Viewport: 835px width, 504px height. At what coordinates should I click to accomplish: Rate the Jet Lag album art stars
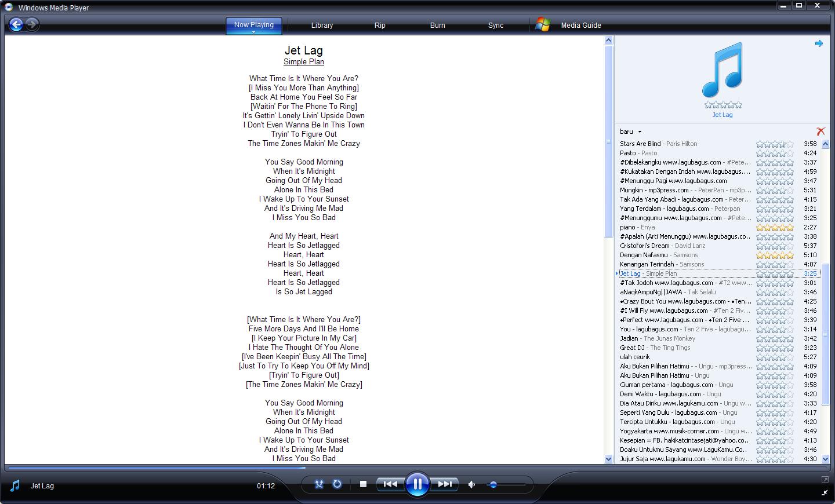coord(723,105)
